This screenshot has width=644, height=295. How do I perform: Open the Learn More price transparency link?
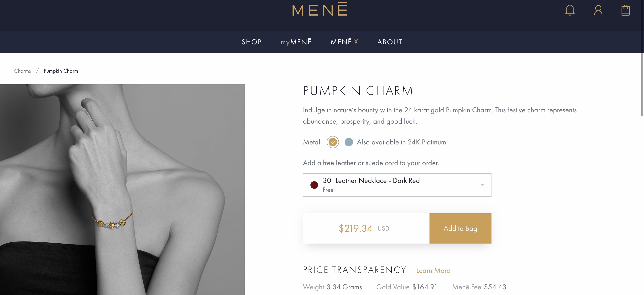point(433,270)
